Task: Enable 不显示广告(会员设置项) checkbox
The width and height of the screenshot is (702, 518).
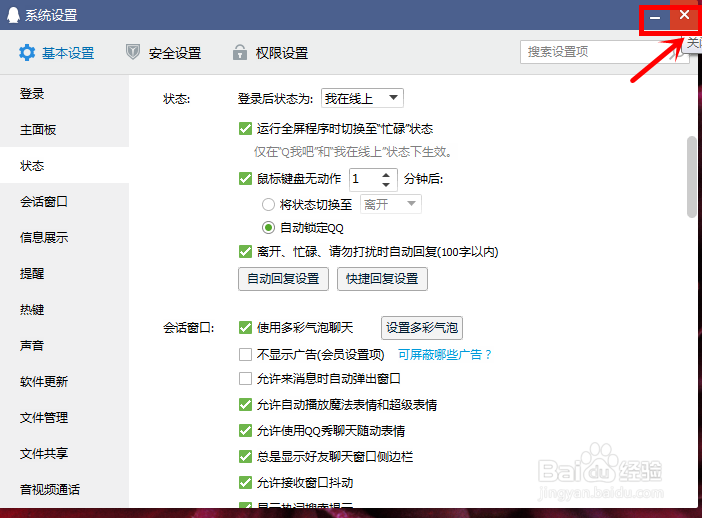Action: tap(245, 355)
